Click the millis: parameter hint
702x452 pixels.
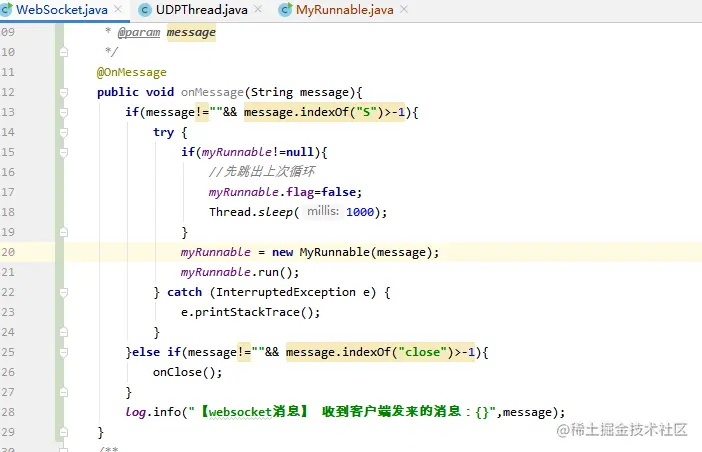coord(323,211)
